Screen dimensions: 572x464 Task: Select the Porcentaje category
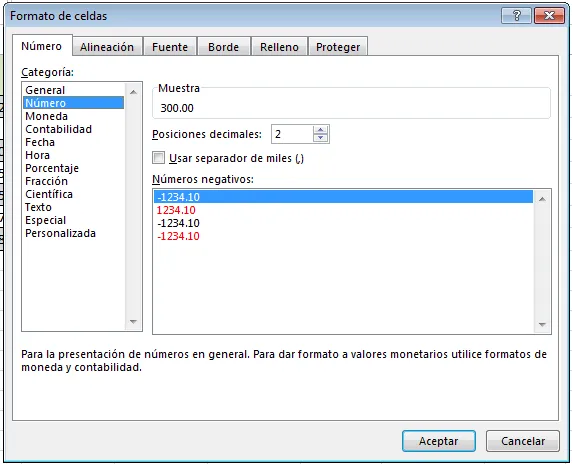tap(73, 168)
